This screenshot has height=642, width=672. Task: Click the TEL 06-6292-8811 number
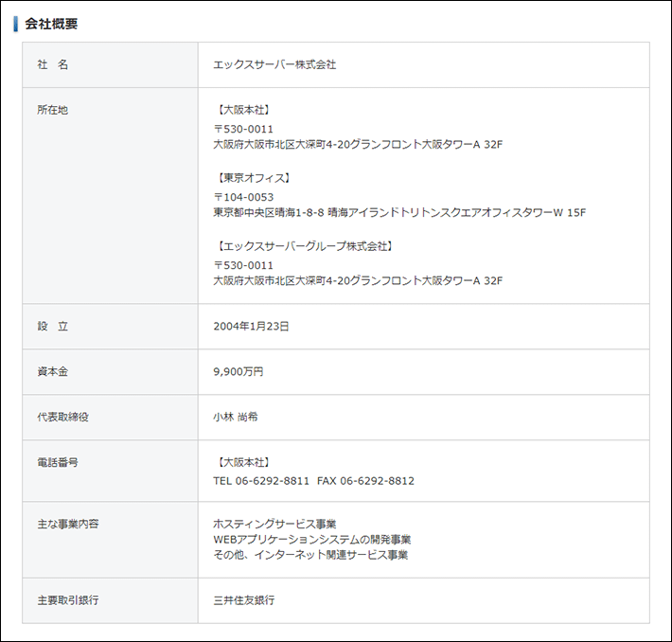[x=261, y=481]
